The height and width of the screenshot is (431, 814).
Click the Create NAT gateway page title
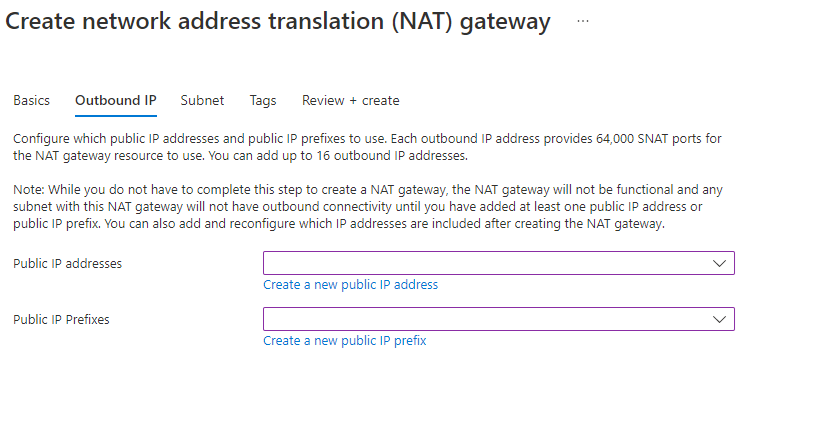tap(278, 22)
